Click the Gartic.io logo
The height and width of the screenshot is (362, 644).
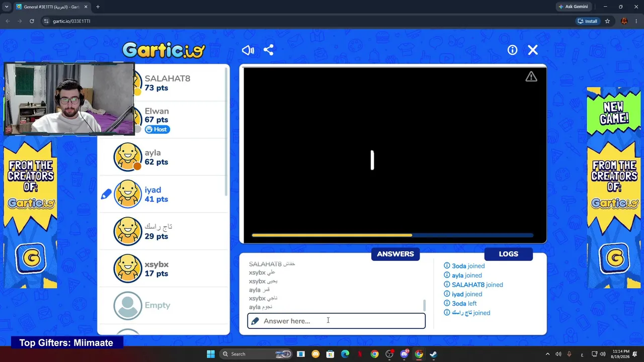(164, 50)
